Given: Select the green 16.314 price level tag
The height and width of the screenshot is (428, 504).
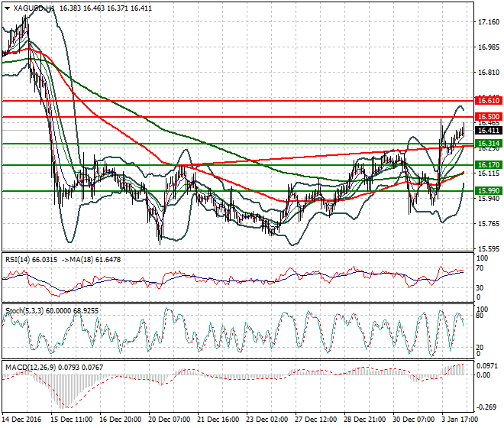Looking at the screenshot, I should [488, 144].
